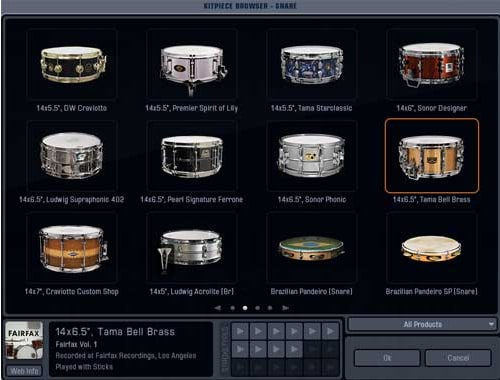Click 'Played with Sticks' text
Viewport: 500px width, 380px height.
click(x=84, y=367)
